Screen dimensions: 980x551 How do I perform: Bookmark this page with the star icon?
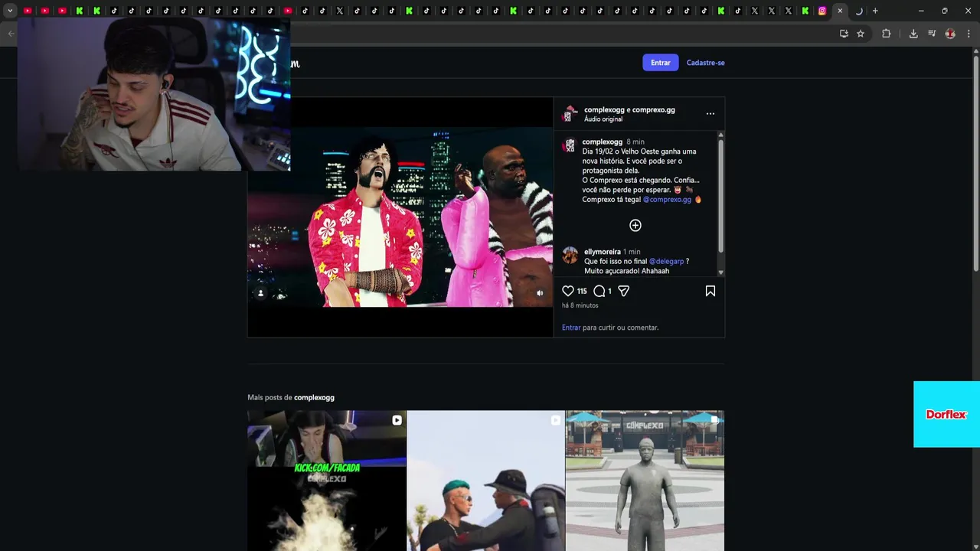tap(861, 34)
